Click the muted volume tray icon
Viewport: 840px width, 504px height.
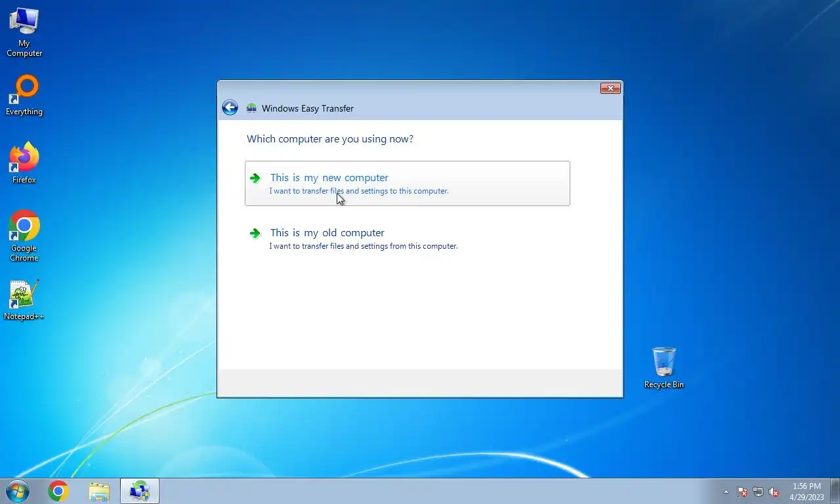(774, 492)
